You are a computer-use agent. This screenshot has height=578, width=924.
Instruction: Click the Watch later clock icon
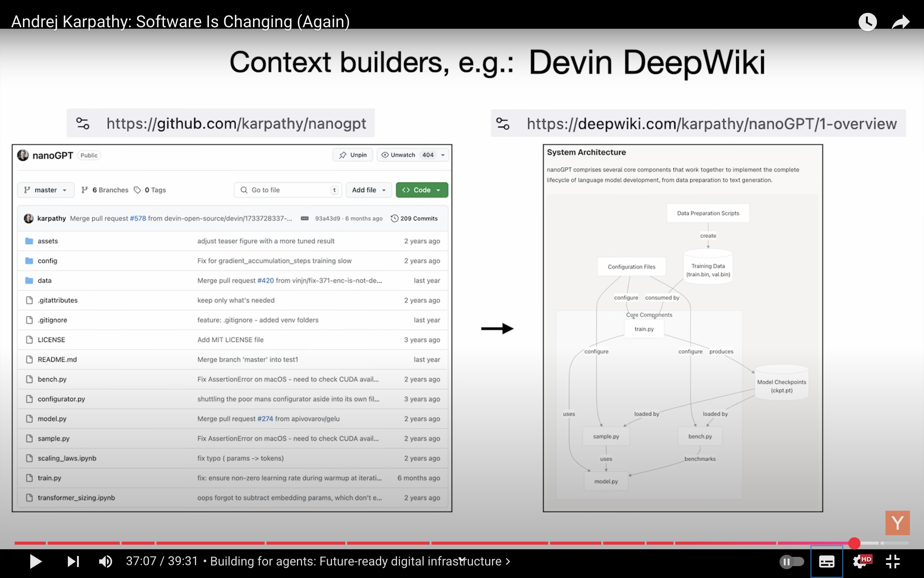click(x=867, y=22)
